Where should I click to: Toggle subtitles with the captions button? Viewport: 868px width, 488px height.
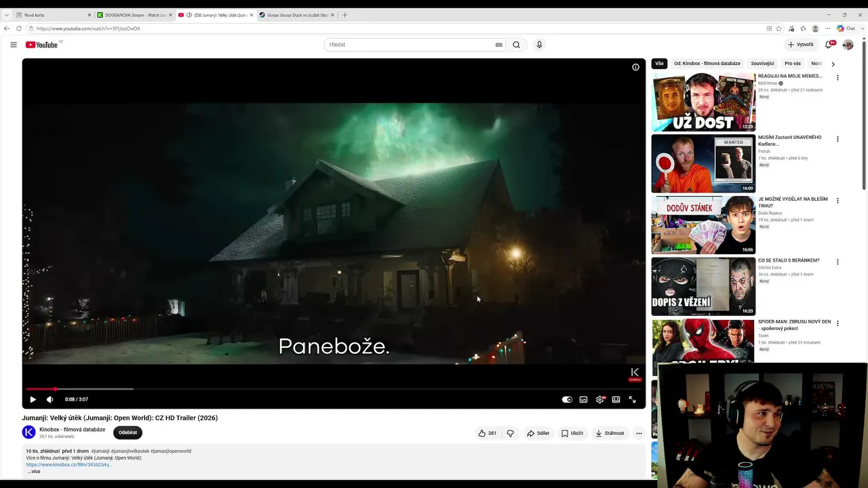[583, 399]
